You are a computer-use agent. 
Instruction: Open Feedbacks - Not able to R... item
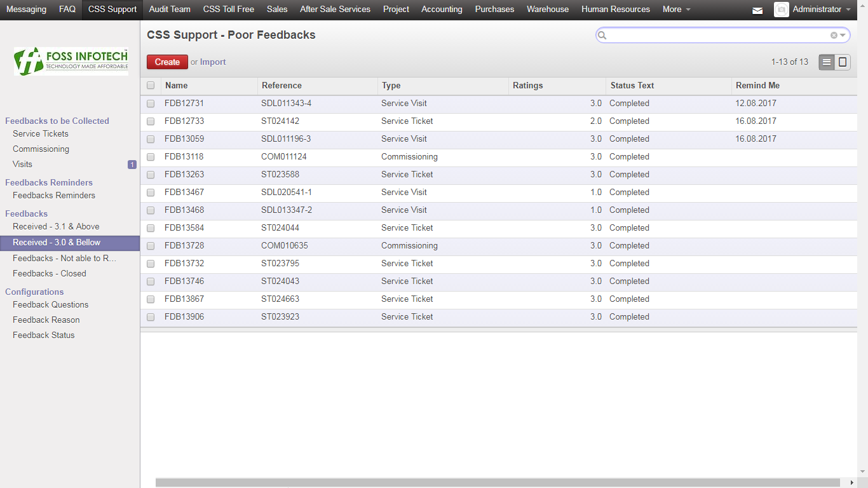click(65, 259)
